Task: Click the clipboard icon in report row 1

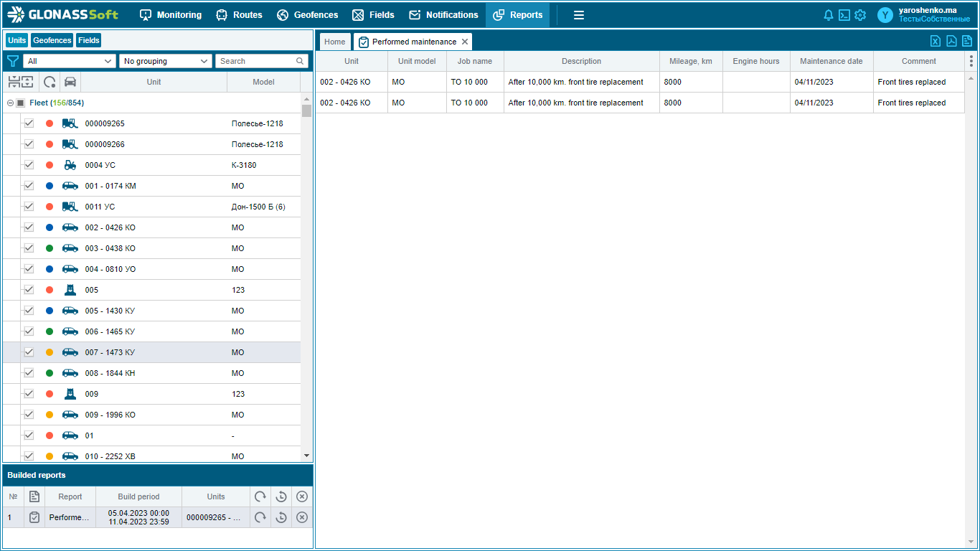Action: point(34,517)
